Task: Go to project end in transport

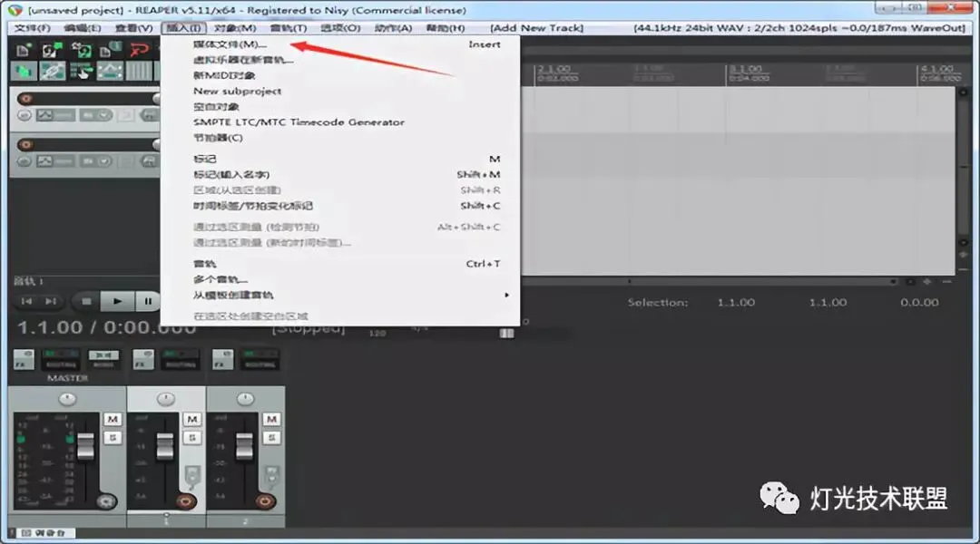Action: [51, 302]
